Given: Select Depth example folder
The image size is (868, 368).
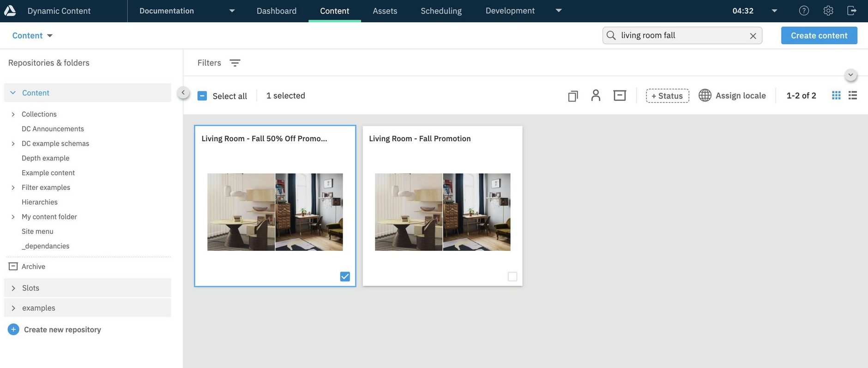Looking at the screenshot, I should 45,158.
